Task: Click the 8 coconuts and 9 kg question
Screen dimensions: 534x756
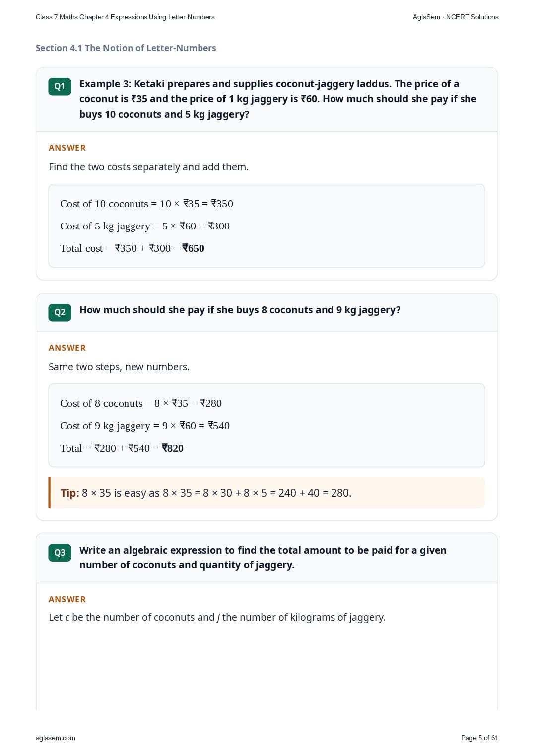Action: (240, 310)
